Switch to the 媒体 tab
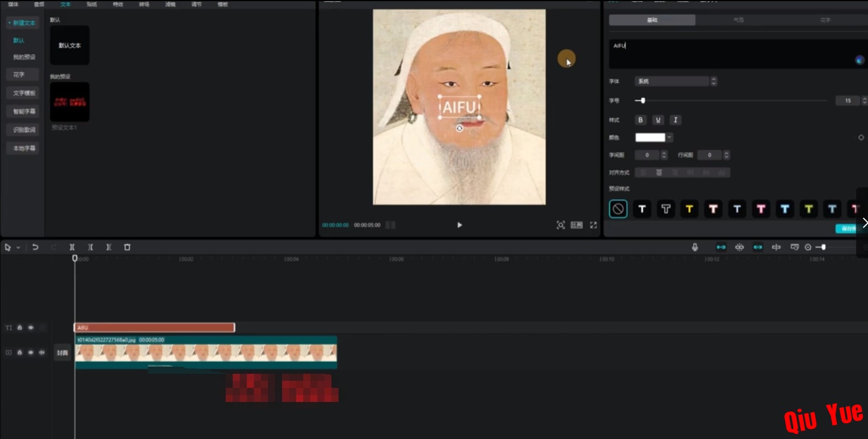The height and width of the screenshot is (439, 868). coord(14,4)
